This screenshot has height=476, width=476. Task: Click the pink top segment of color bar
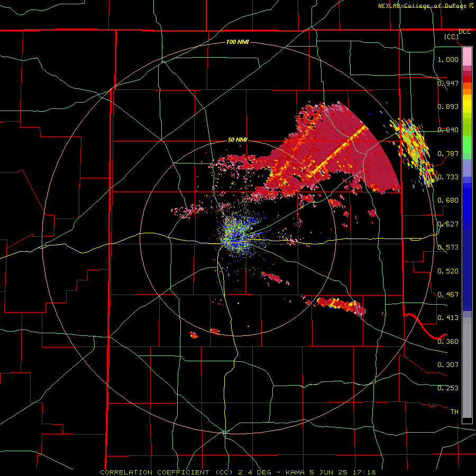coord(467,57)
